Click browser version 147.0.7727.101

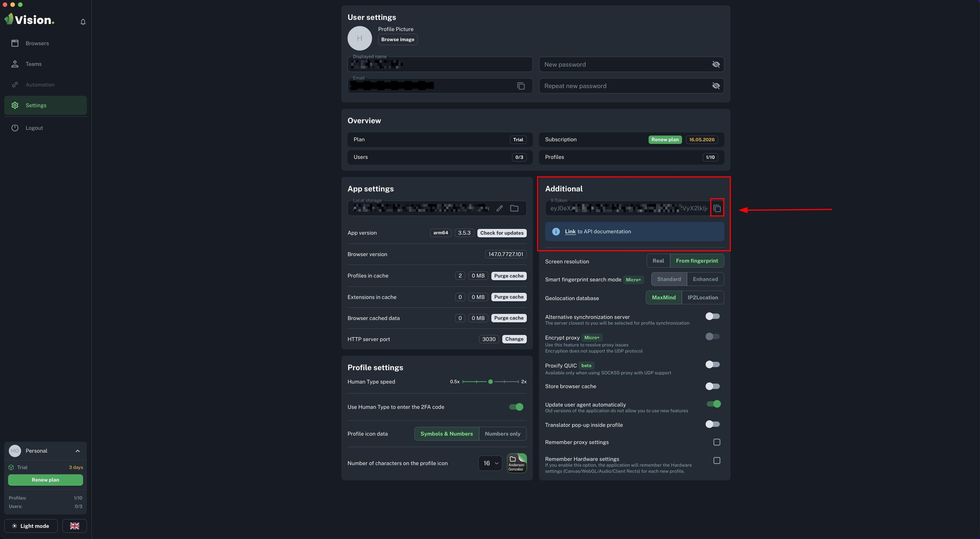[506, 254]
